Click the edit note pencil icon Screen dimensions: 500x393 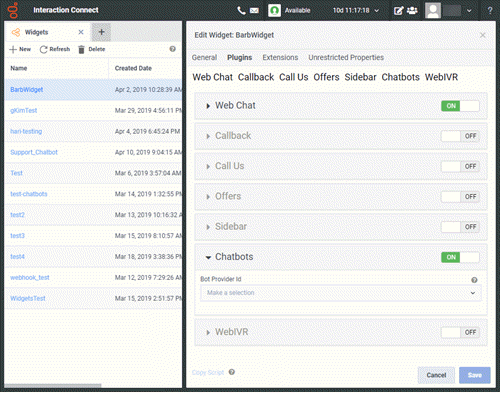tap(398, 11)
